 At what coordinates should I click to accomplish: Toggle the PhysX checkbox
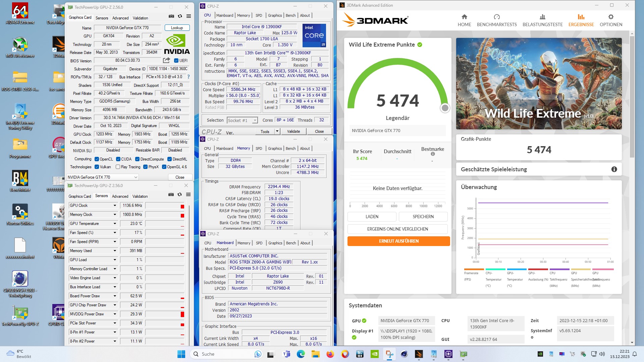pyautogui.click(x=145, y=167)
